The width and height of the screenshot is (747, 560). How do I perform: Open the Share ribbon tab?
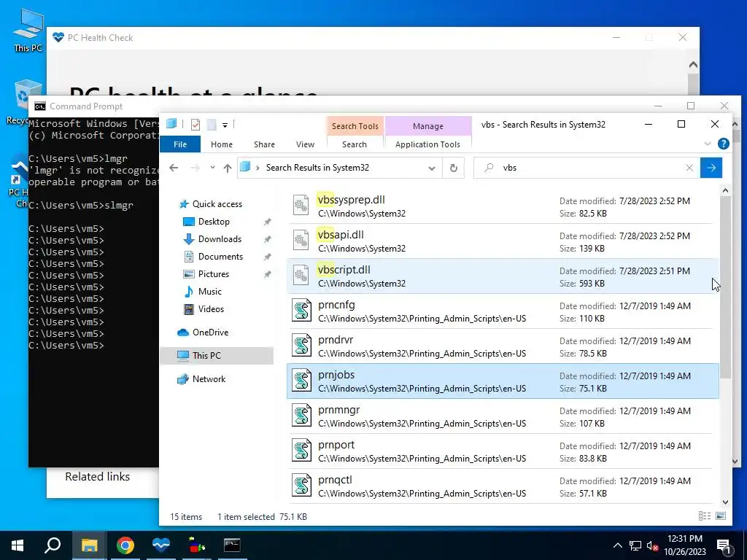pyautogui.click(x=264, y=144)
